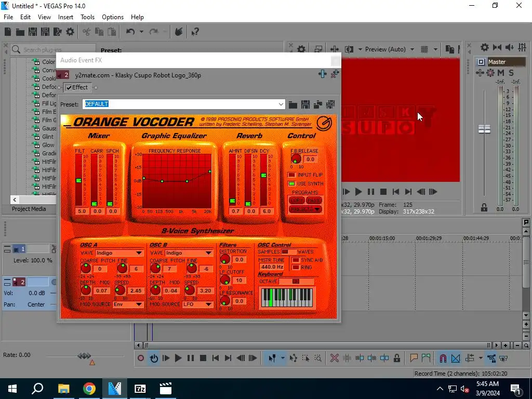Viewport: 532px width, 399px height.
Task: Enable the RING toggle in OSC Control
Action: pos(296,268)
